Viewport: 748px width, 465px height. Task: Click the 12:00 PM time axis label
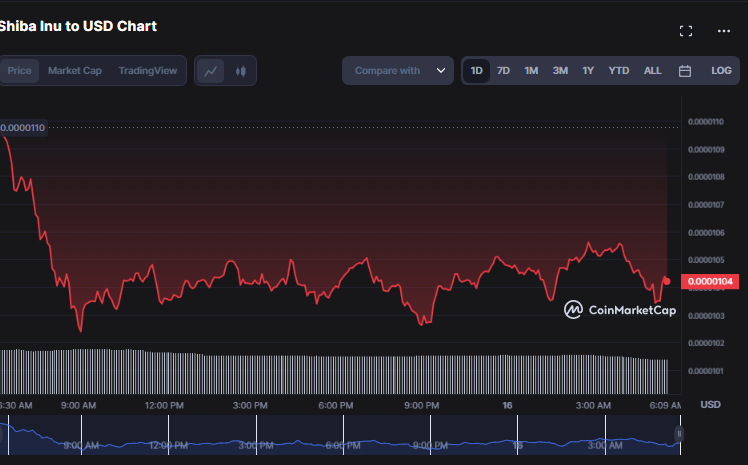pos(164,405)
